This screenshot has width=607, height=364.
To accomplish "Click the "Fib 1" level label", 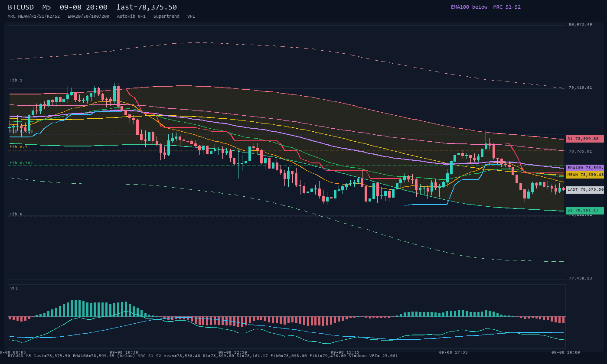I will tap(16, 81).
